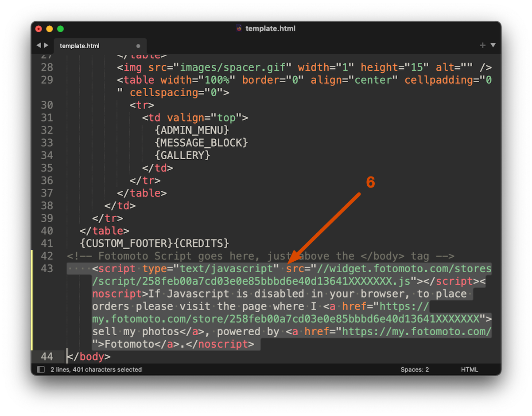Click the closing </body> tag
The image size is (532, 416).
89,357
